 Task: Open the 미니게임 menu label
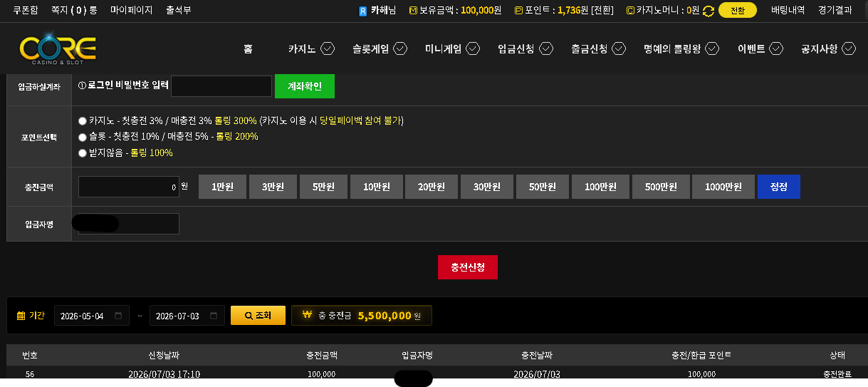tap(443, 48)
